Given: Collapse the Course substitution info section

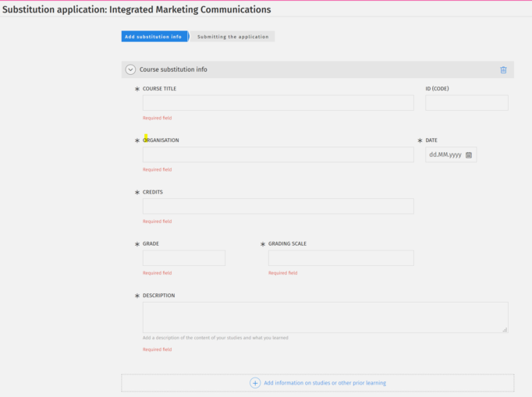Looking at the screenshot, I should tap(130, 69).
